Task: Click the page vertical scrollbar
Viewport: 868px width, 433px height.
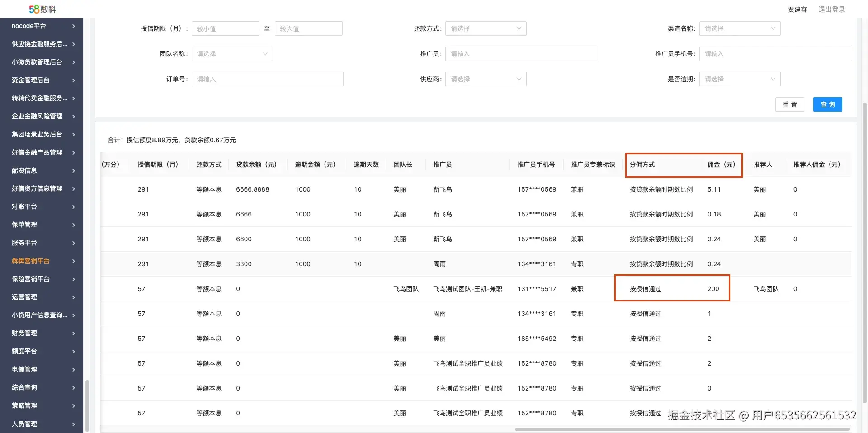Action: (x=865, y=253)
